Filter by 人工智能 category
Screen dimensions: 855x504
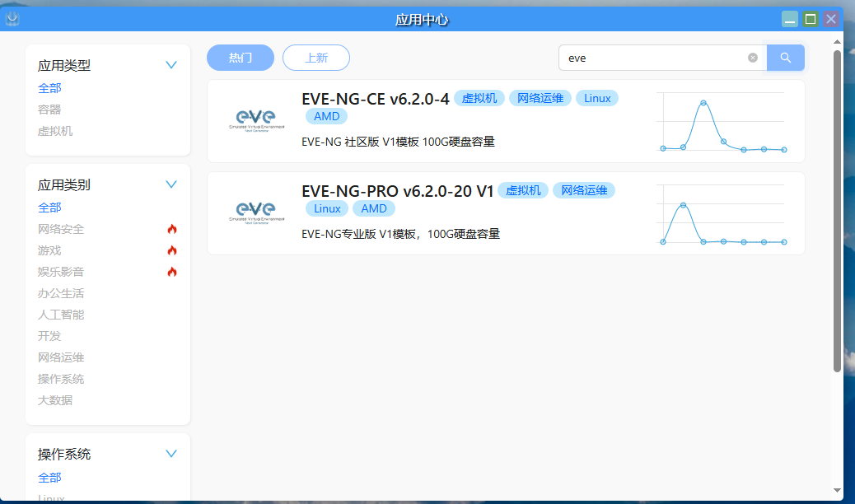coord(61,315)
